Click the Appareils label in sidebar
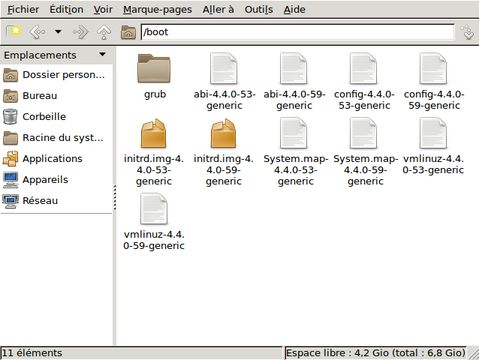The height and width of the screenshot is (360, 479). 45,180
